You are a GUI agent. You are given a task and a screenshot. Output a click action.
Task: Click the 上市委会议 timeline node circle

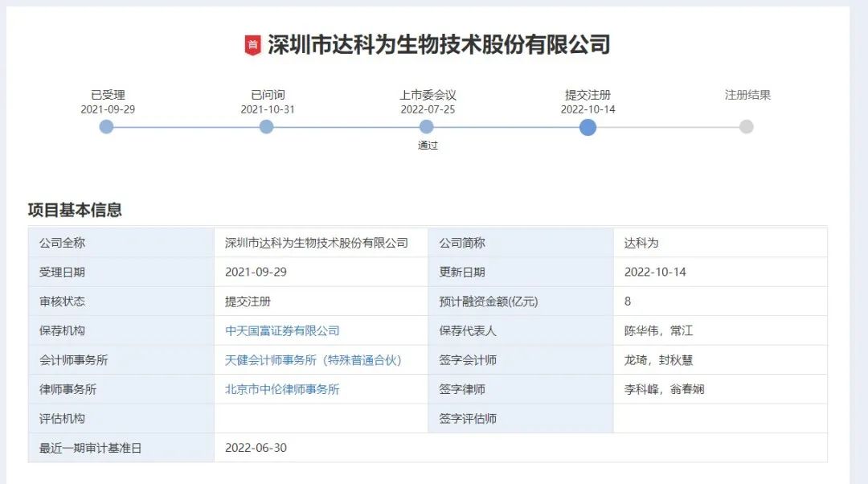coord(427,127)
